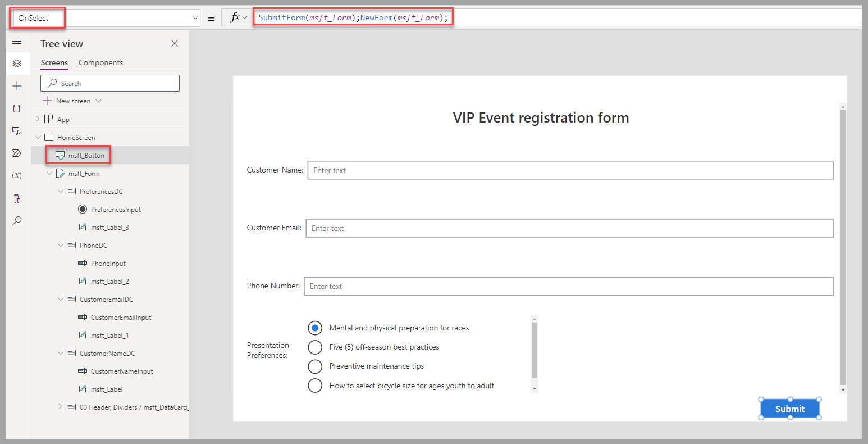Screen dimensions: 868x444
Task: Click the PhoneDC data card icon
Action: pos(71,245)
